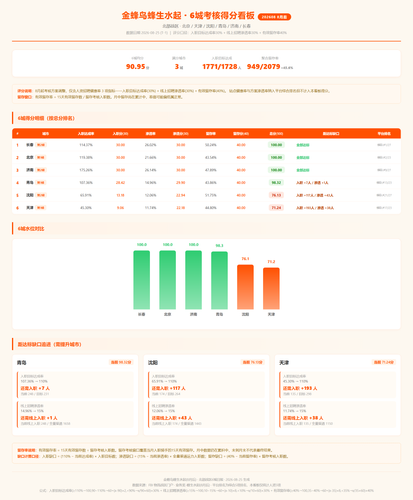This screenshot has width=413, height=500.
Task: Click the 沈阳 gap card title
Action: [153, 362]
